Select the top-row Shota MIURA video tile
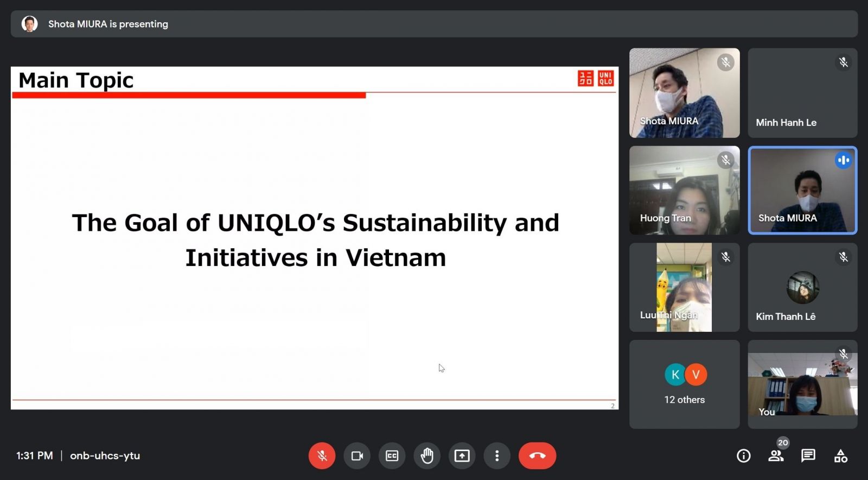This screenshot has width=868, height=480. (684, 93)
